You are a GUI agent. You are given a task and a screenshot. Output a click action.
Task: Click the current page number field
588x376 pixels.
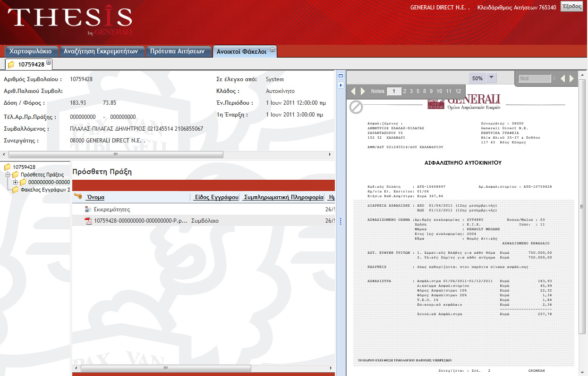[x=394, y=91]
